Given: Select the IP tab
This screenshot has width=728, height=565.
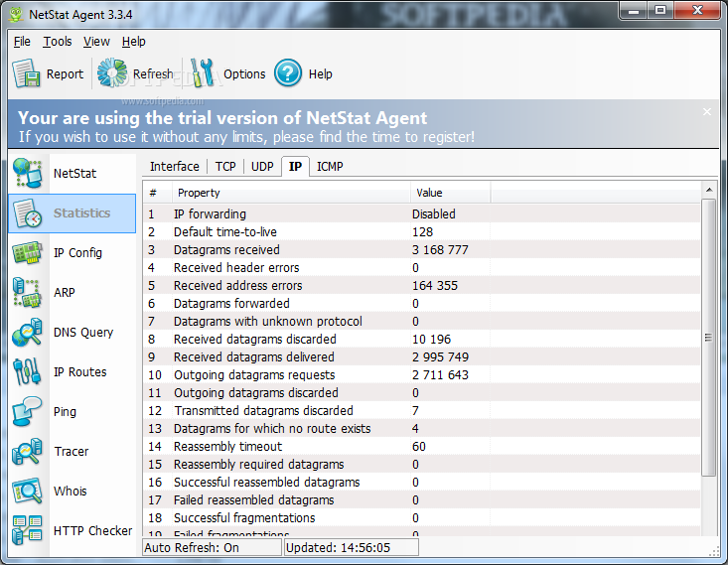Looking at the screenshot, I should [x=295, y=166].
